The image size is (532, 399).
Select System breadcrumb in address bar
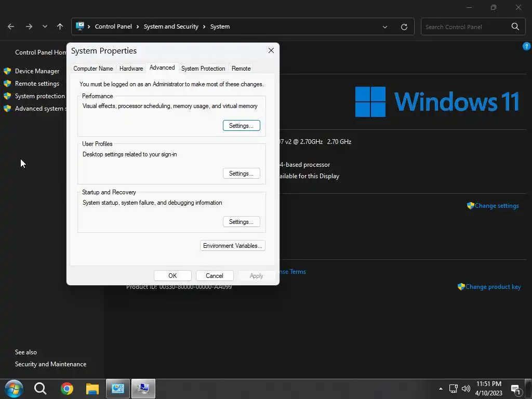pyautogui.click(x=220, y=26)
